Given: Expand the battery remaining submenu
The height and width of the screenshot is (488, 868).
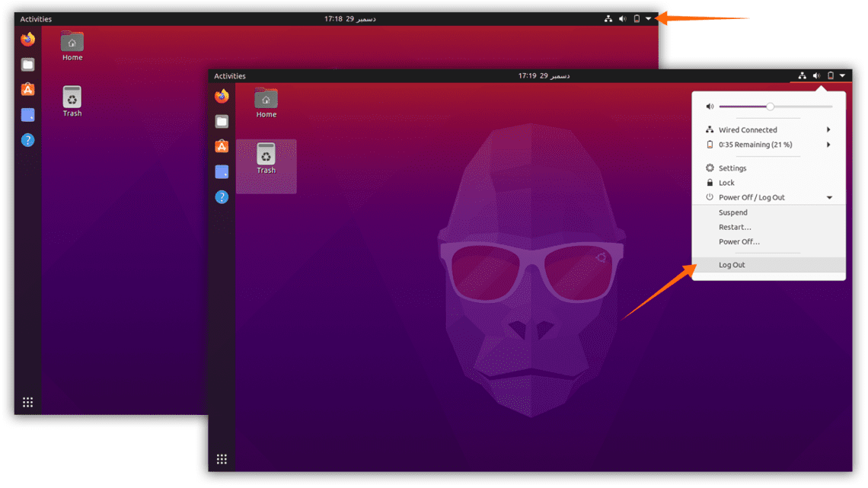Looking at the screenshot, I should point(828,145).
